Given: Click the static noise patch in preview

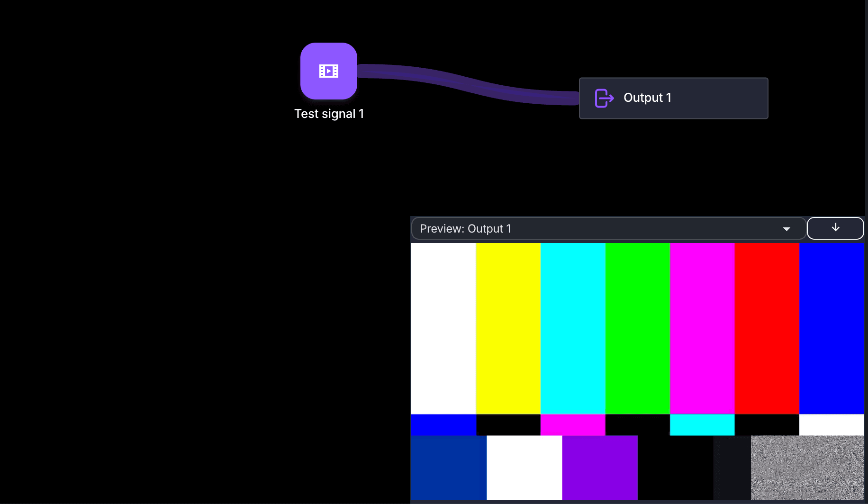Looking at the screenshot, I should (x=807, y=467).
